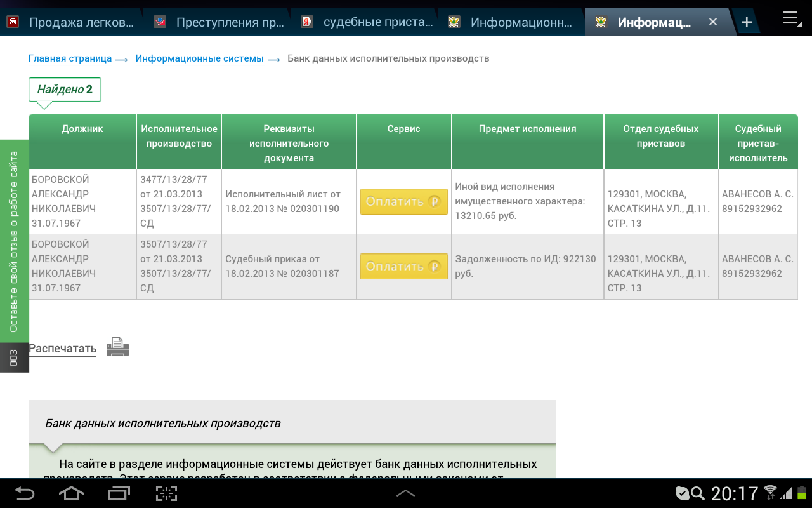Open new browser tab with plus icon

747,22
